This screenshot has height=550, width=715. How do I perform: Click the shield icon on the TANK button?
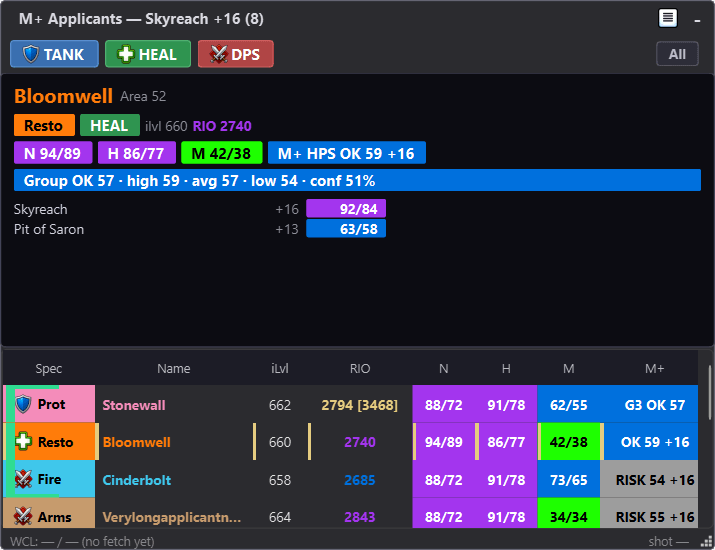(x=31, y=54)
